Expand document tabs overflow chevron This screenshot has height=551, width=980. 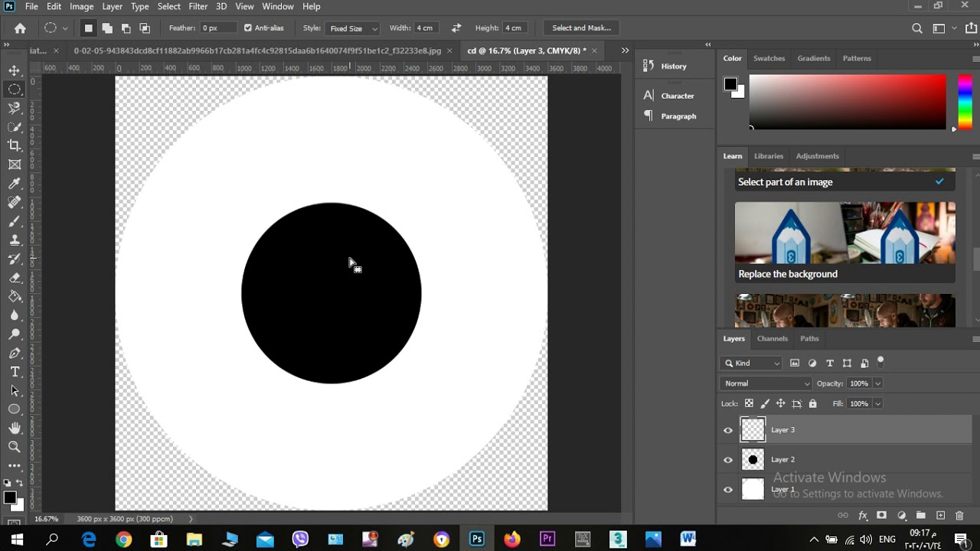click(x=625, y=51)
